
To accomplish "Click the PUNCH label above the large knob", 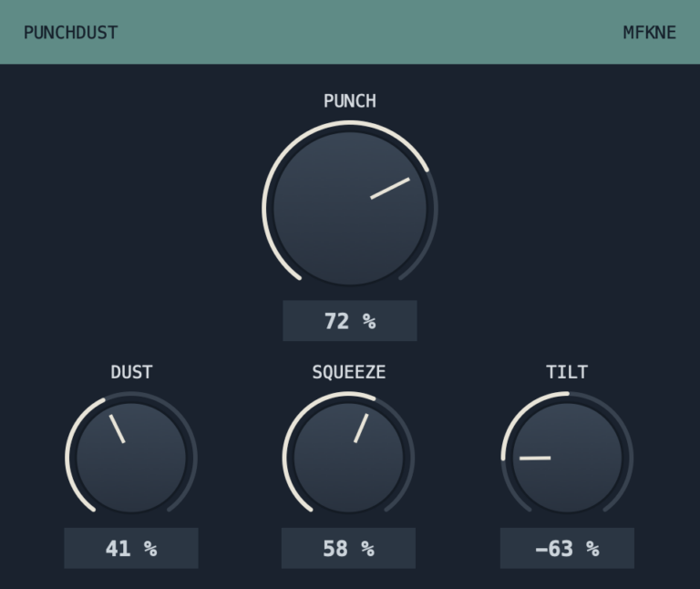I will point(350,101).
